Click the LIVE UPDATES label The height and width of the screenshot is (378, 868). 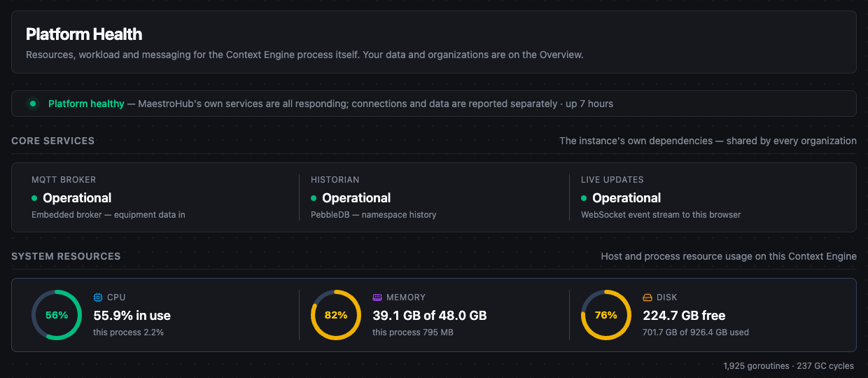point(612,180)
